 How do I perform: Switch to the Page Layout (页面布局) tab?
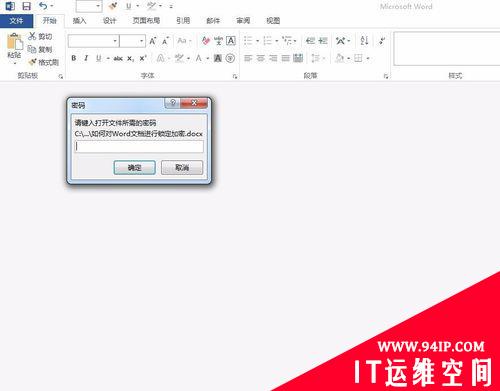pyautogui.click(x=146, y=21)
